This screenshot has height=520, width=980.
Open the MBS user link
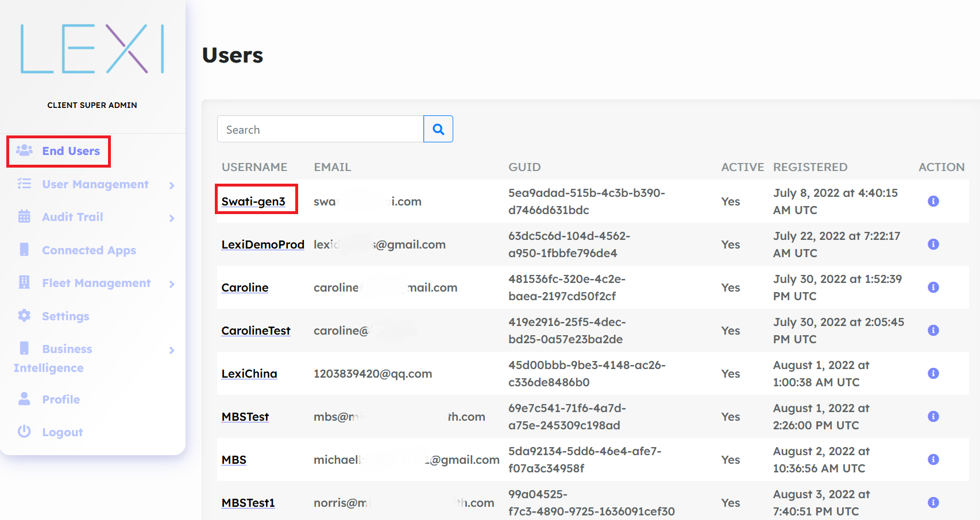[234, 460]
